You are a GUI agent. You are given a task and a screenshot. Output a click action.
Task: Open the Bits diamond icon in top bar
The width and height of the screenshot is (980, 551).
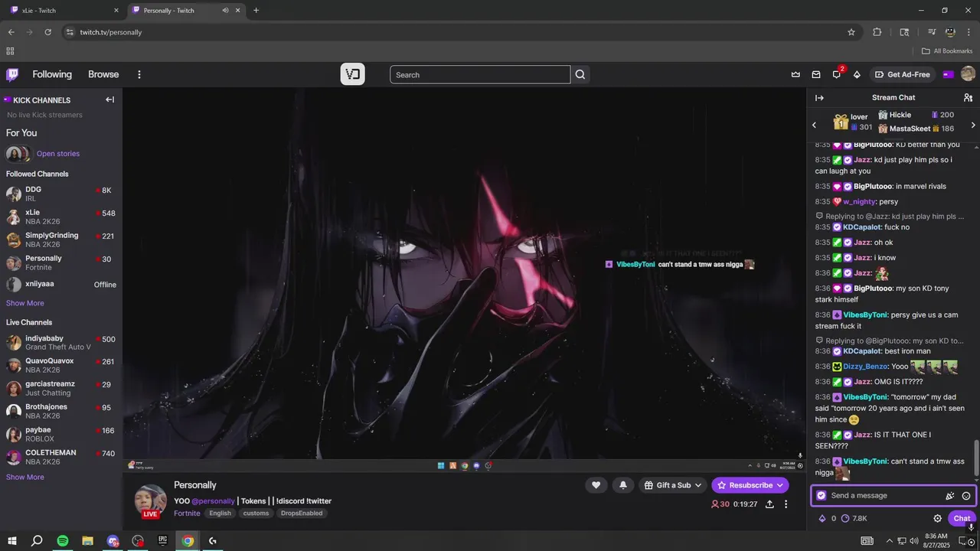pos(857,74)
